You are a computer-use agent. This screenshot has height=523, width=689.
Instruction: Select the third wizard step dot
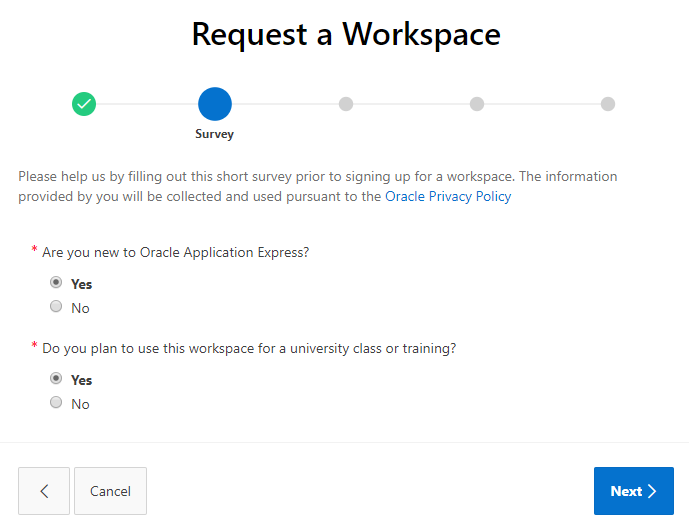(x=346, y=104)
